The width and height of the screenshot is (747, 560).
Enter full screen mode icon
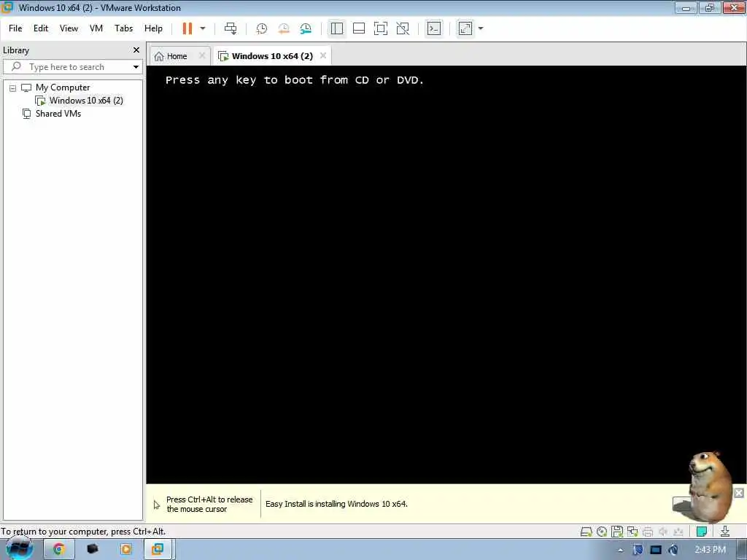[x=381, y=28]
